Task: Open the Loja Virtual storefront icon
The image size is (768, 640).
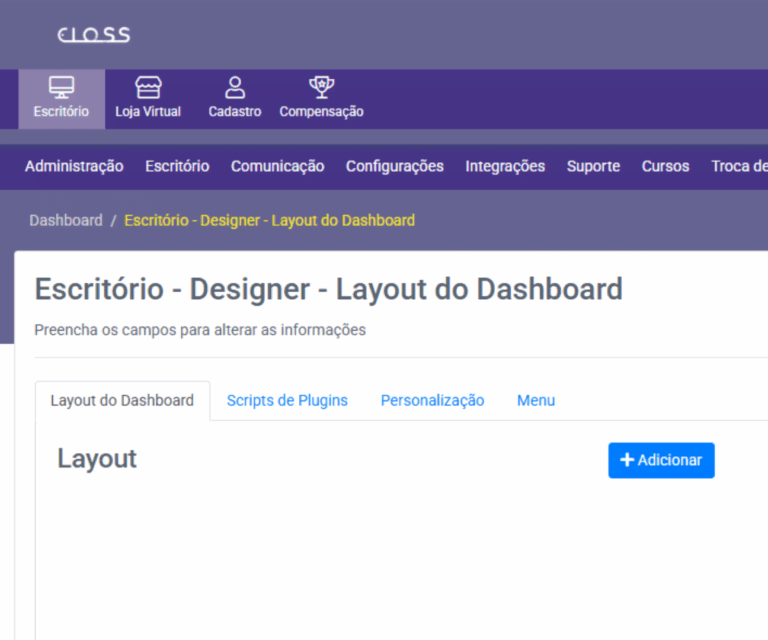Action: point(148,88)
